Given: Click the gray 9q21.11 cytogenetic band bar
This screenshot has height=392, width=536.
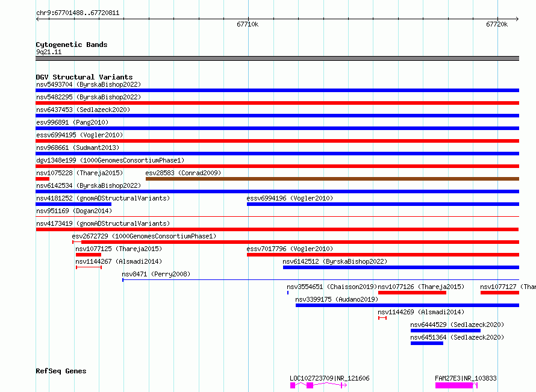Looking at the screenshot, I should 277,58.
